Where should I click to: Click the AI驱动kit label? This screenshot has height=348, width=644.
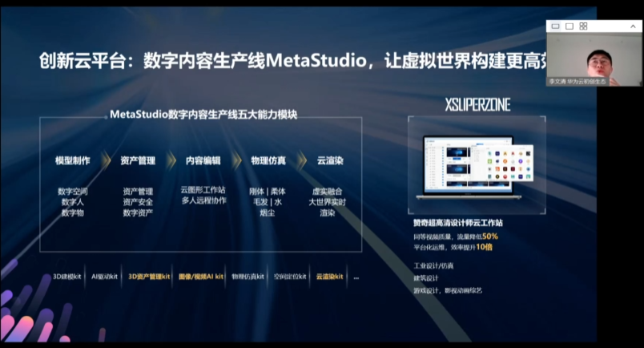104,277
